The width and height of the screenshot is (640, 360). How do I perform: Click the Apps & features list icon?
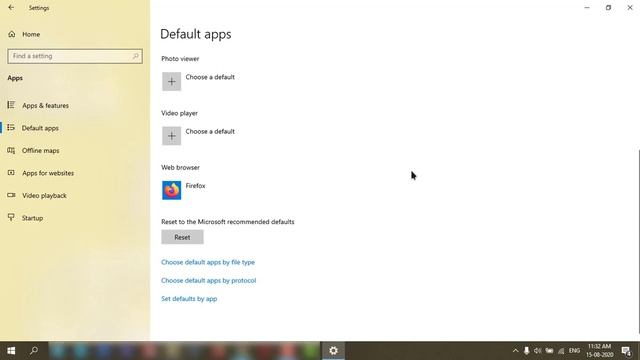[11, 105]
